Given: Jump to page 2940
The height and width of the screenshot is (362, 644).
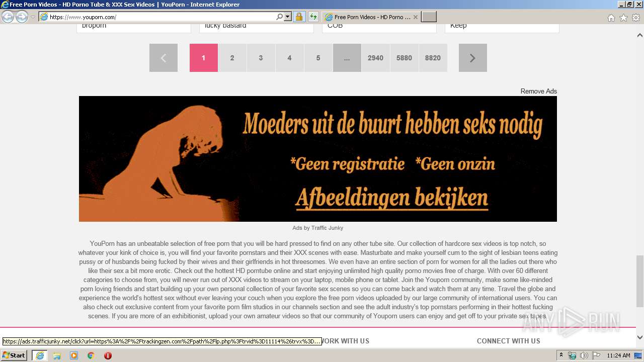Looking at the screenshot, I should 376,58.
